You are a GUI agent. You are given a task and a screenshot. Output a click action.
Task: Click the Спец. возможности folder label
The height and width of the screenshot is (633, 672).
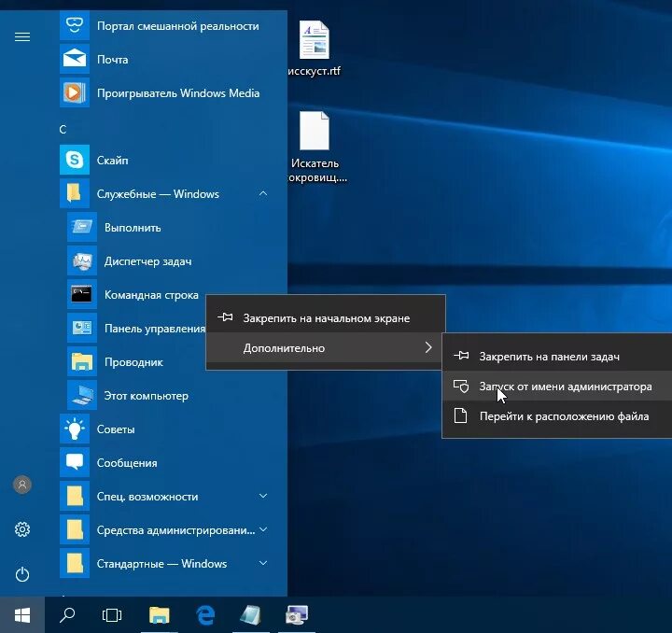pyautogui.click(x=147, y=497)
